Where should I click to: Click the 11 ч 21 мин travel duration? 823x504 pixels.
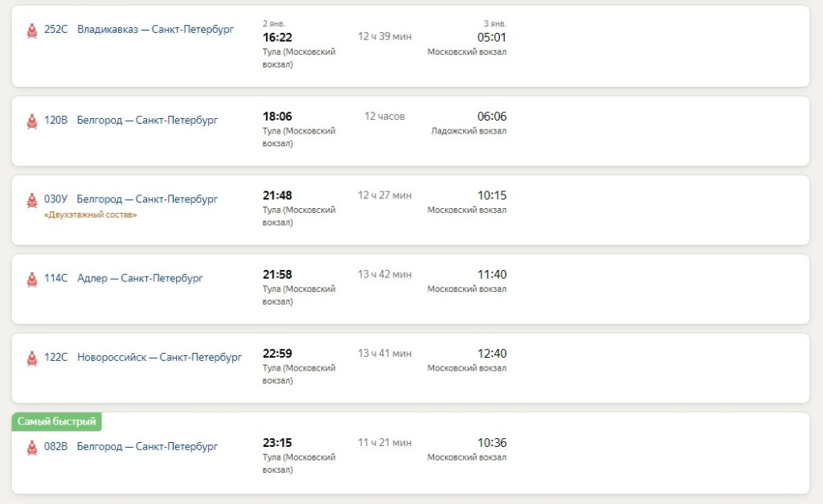[384, 443]
